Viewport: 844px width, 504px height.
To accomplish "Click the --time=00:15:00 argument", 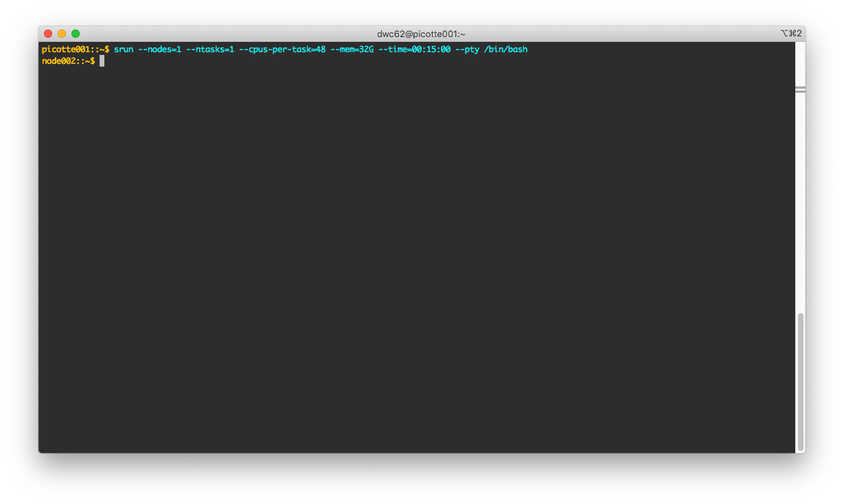I will pyautogui.click(x=415, y=49).
